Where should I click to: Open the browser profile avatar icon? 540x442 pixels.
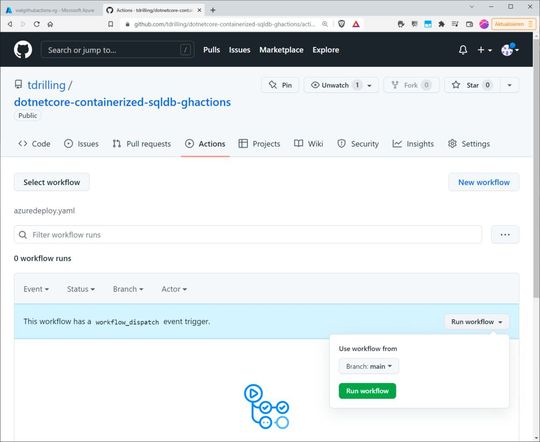click(x=484, y=24)
